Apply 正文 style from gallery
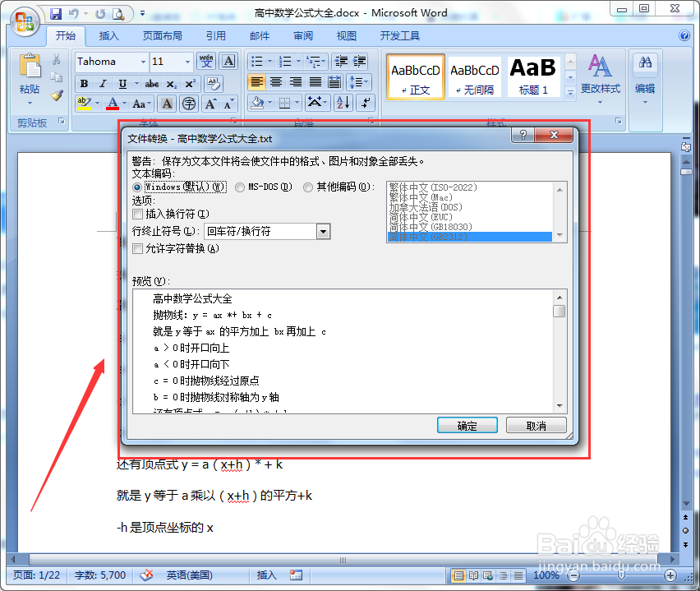This screenshot has height=591, width=700. [x=416, y=76]
